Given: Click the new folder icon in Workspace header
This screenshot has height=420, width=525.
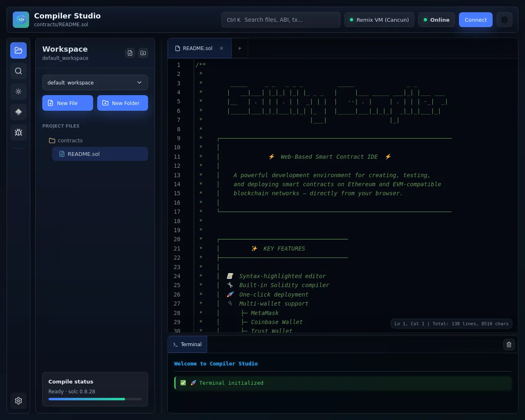Looking at the screenshot, I should (143, 53).
